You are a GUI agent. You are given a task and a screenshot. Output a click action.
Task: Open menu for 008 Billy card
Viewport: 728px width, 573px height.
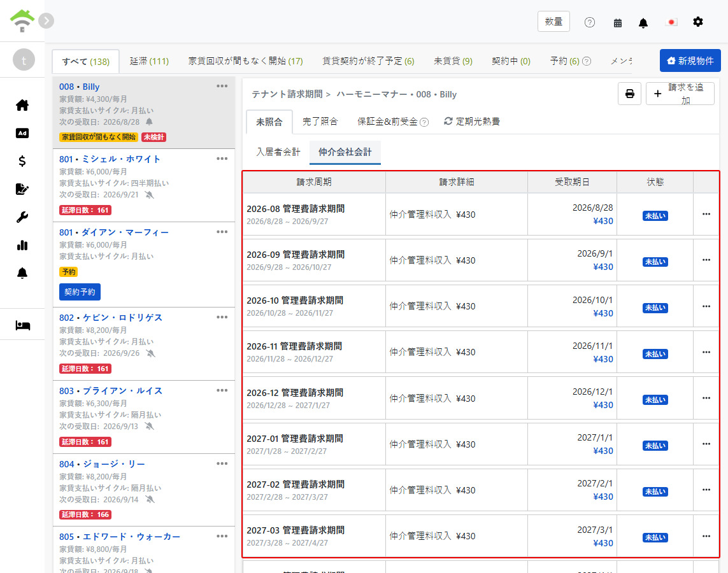(222, 87)
